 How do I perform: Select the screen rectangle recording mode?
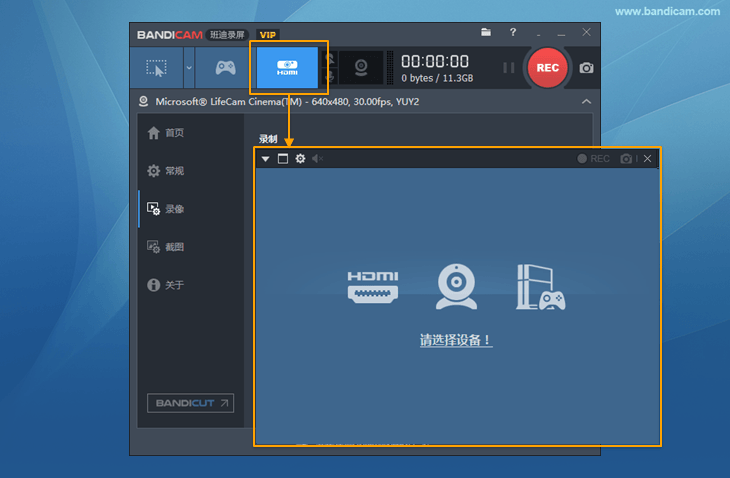(x=156, y=68)
